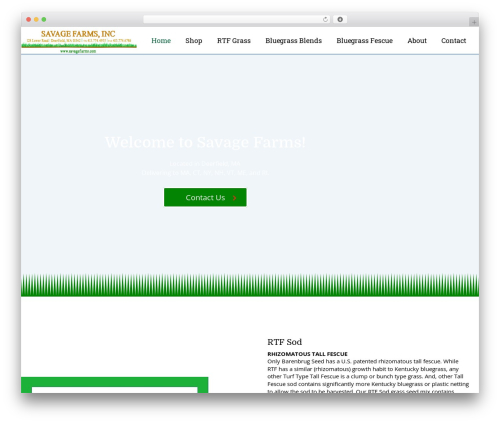Click the browser address bar
Viewport: 500px width, 423px height.
pos(237,20)
